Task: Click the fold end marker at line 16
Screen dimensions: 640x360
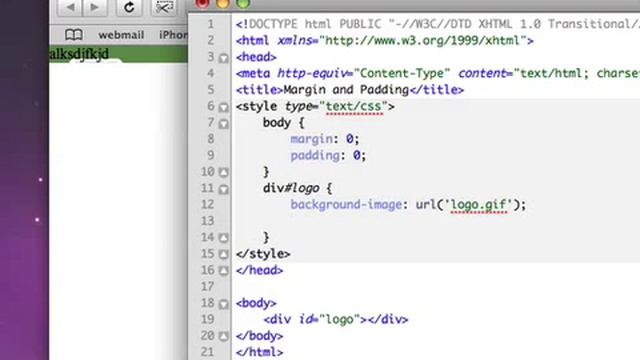Action: 223,271
